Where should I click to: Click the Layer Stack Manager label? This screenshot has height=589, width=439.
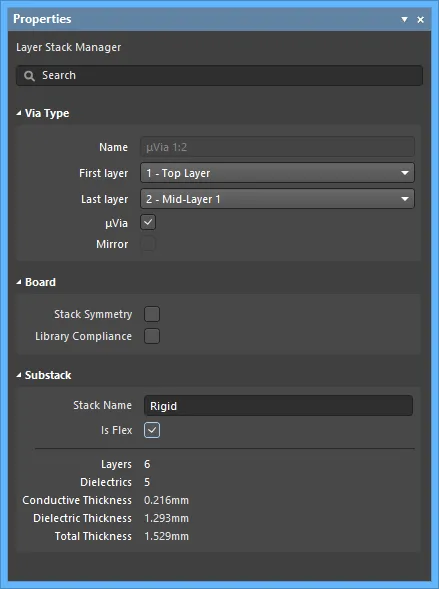pos(69,47)
